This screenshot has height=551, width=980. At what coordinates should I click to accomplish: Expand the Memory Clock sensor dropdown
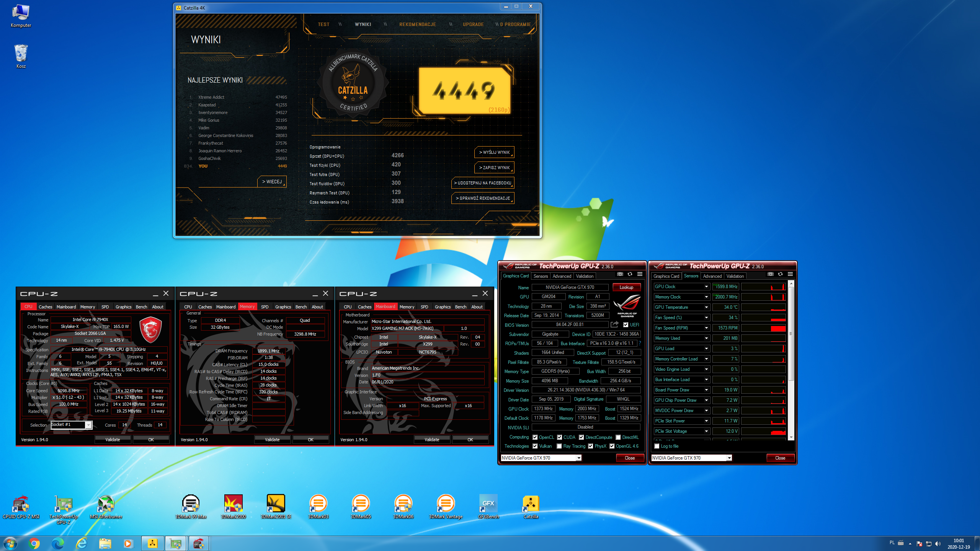706,297
